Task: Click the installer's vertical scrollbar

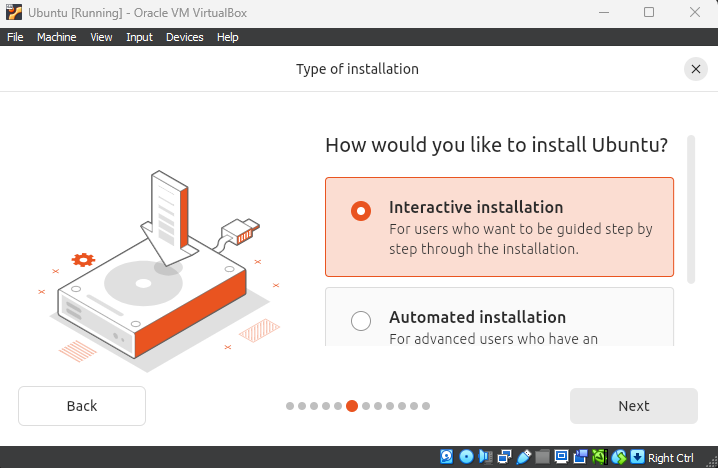Action: [x=689, y=210]
